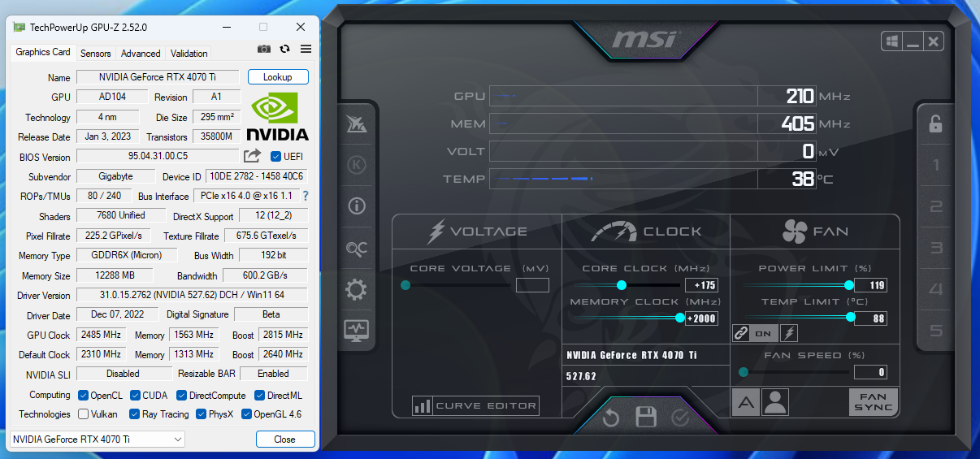Toggle the DirectCompute checkbox
Image resolution: width=980 pixels, height=459 pixels.
182,396
